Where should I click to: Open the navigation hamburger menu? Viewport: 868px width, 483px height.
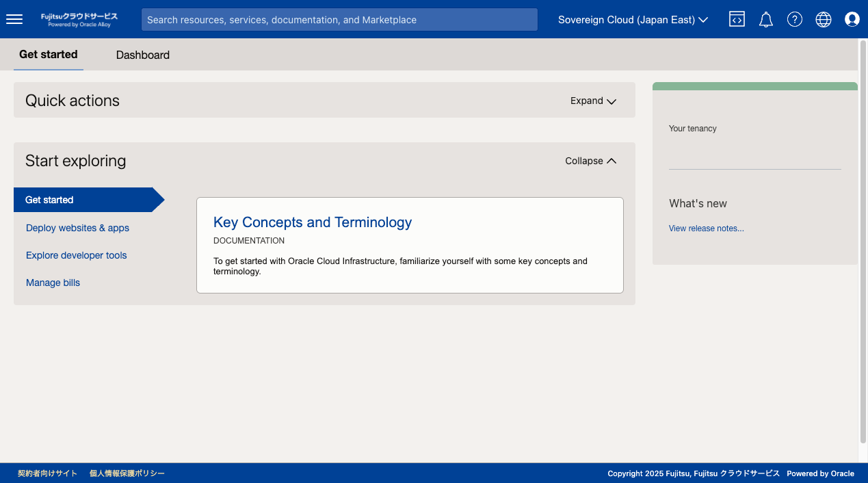(14, 19)
